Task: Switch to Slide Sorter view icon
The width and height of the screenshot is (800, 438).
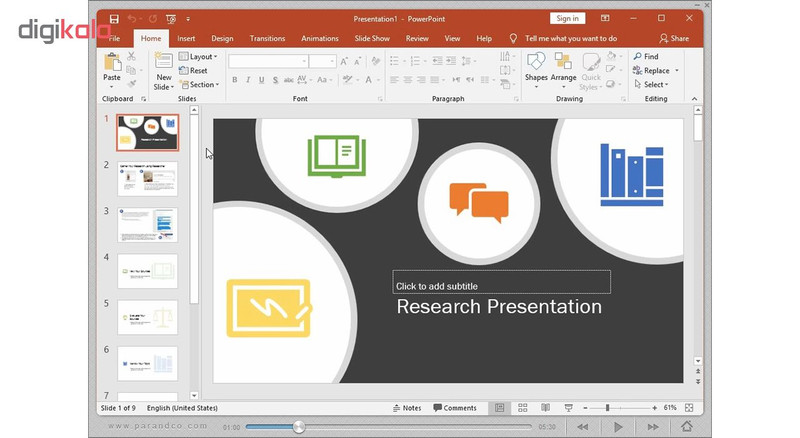Action: 522,408
